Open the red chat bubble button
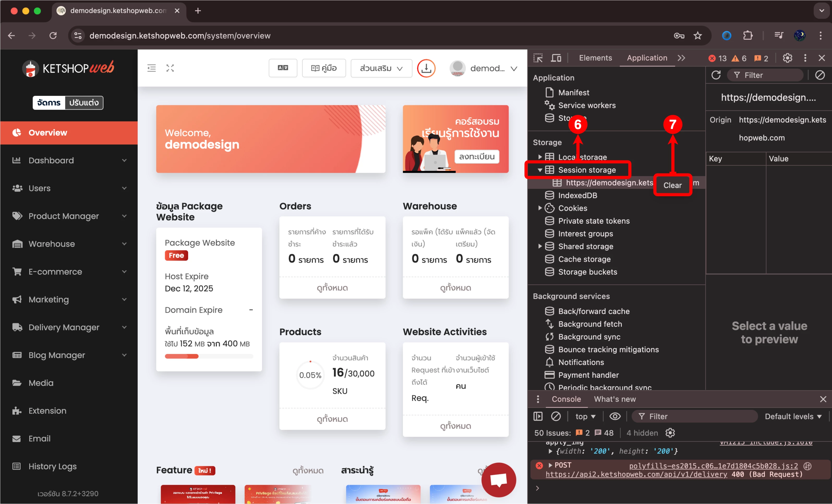This screenshot has height=504, width=832. pos(498,480)
